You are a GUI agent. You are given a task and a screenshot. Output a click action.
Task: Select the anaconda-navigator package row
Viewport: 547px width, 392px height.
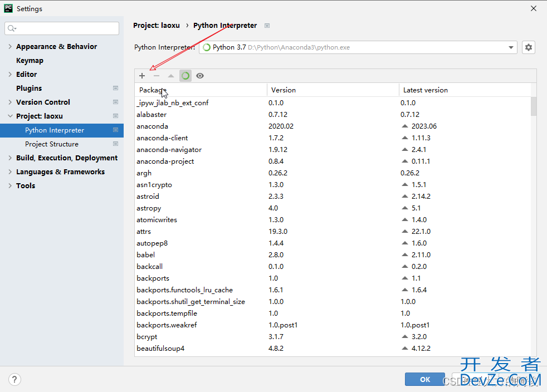pyautogui.click(x=333, y=150)
